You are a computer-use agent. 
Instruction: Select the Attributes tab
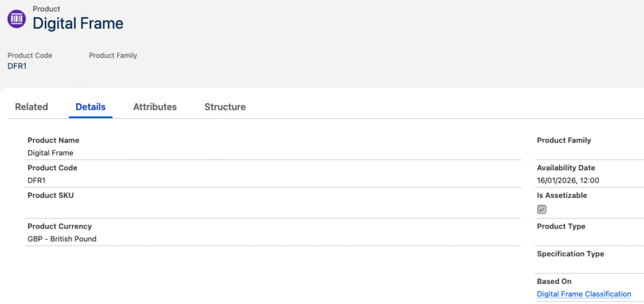point(155,107)
